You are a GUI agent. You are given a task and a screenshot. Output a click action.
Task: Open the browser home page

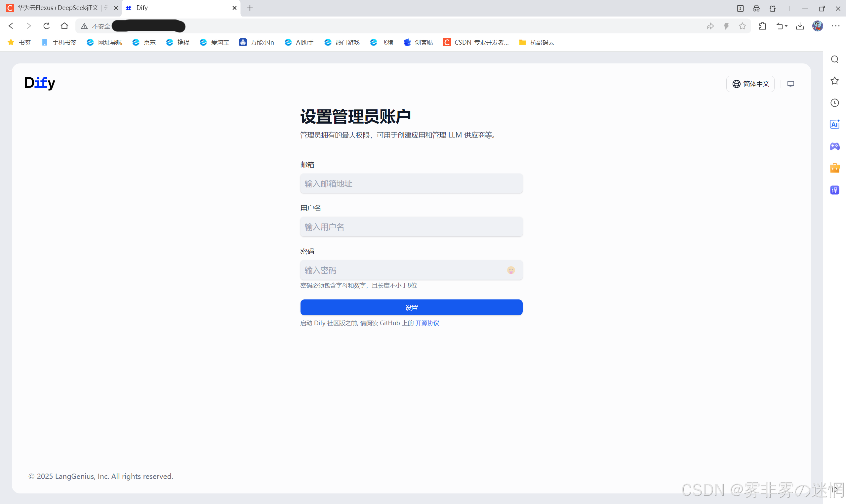pos(64,26)
